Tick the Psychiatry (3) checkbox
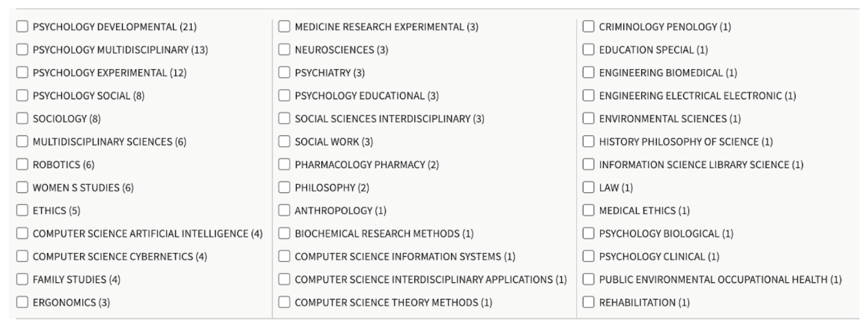 coord(284,73)
